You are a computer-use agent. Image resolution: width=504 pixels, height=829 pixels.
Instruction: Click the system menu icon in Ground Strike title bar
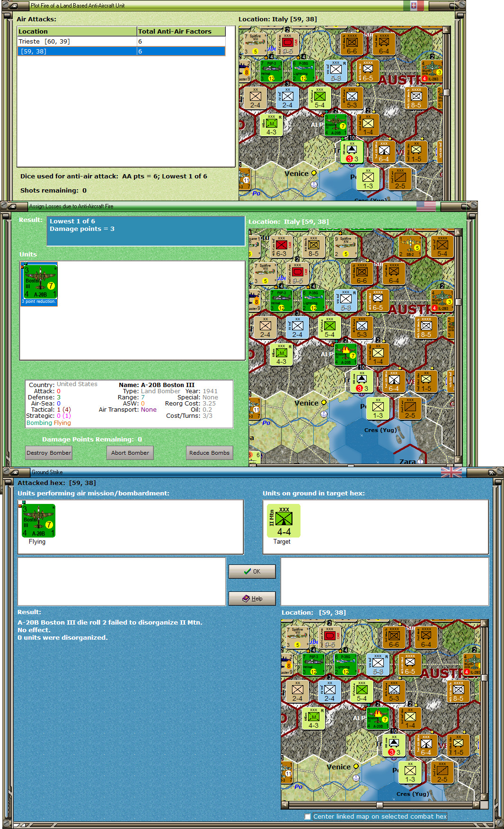14,472
